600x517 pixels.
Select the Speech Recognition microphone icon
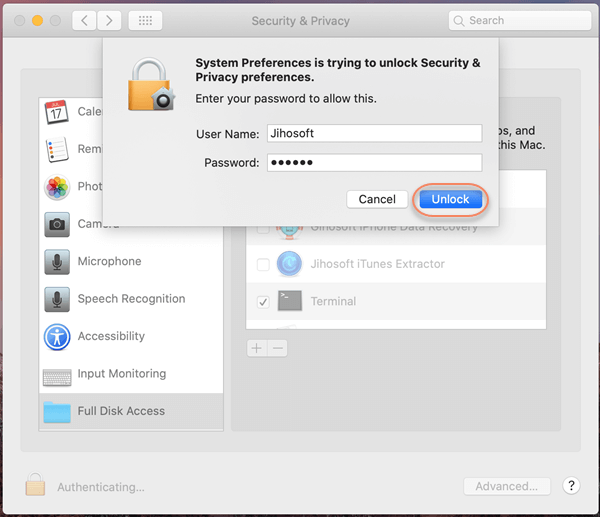click(57, 299)
